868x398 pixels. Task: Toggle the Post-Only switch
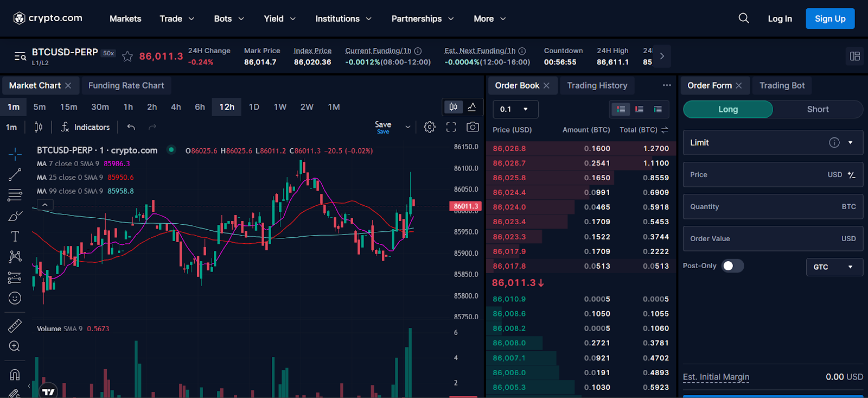pos(732,266)
